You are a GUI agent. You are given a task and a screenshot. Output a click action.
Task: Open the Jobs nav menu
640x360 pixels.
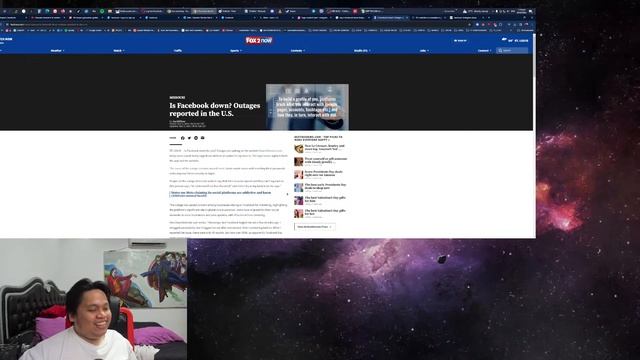(424, 51)
